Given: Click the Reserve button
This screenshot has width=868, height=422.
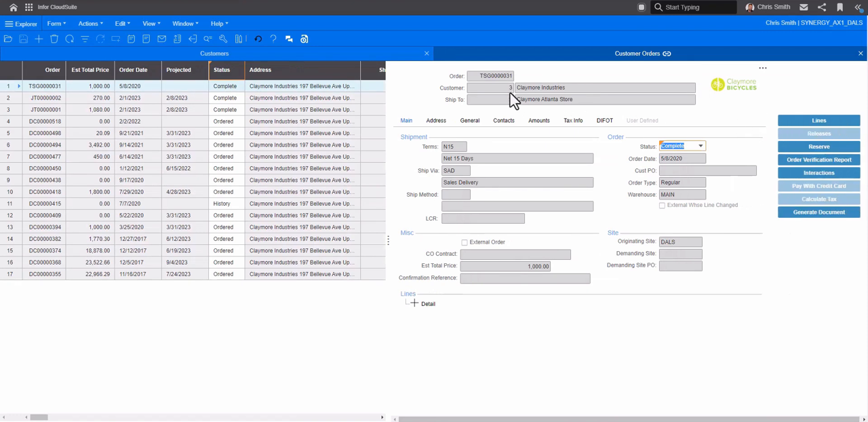Looking at the screenshot, I should click(x=819, y=147).
